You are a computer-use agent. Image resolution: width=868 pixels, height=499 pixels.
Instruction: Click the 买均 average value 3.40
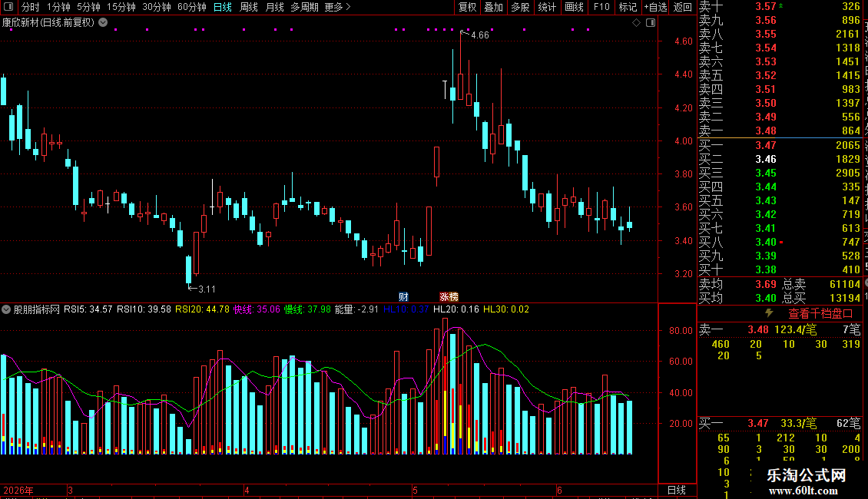(x=766, y=298)
